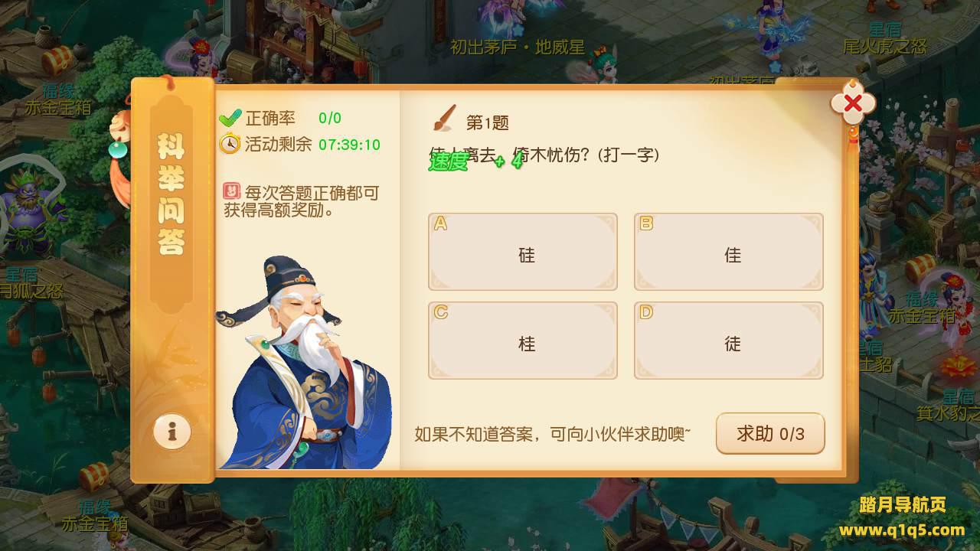The width and height of the screenshot is (980, 551).
Task: Select the 初出茅庐·地威星 character label
Action: [x=518, y=47]
